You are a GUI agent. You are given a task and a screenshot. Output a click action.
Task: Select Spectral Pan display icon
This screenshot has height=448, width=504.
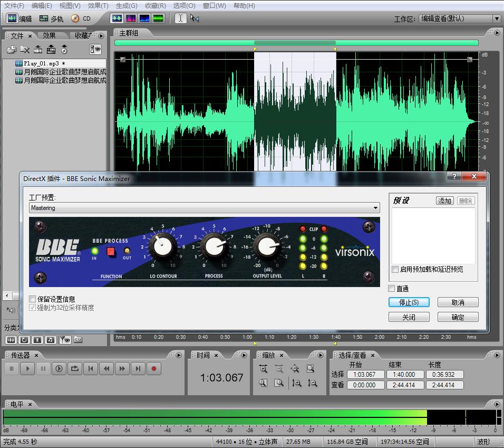pos(144,18)
